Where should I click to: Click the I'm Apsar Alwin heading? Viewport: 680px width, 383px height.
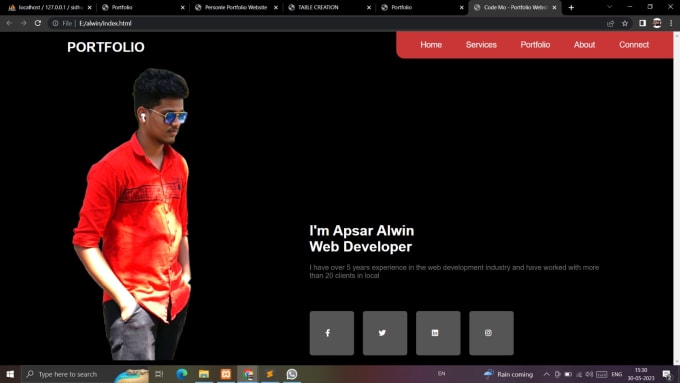(x=362, y=230)
